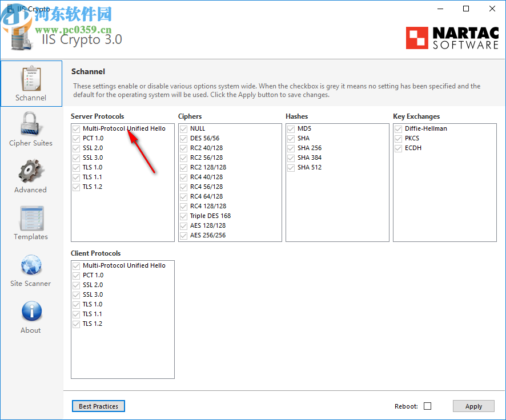Viewport: 506px width, 420px height.
Task: Toggle Client Protocols TLS 1.2 checkbox
Action: tap(76, 324)
